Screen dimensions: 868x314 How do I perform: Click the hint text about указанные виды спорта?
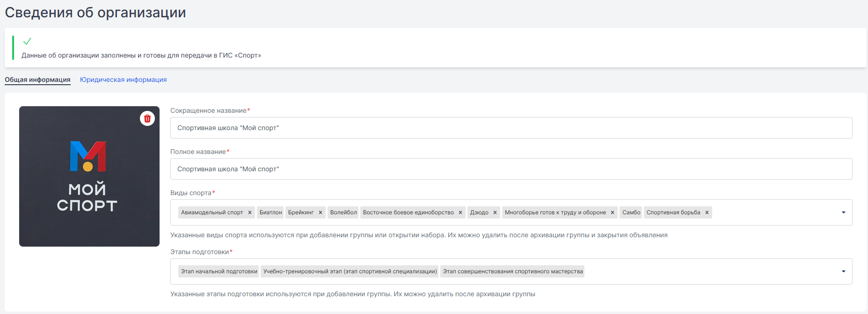tap(419, 235)
